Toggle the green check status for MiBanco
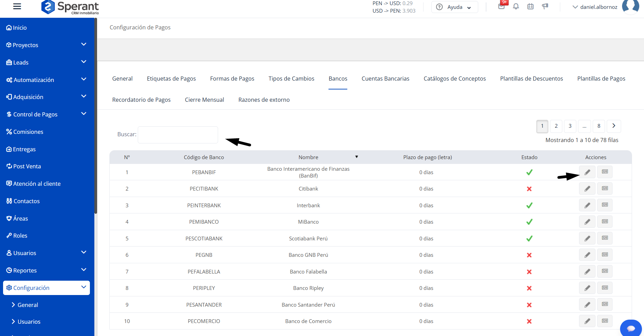Viewport: 644px width, 336px height. 529,222
